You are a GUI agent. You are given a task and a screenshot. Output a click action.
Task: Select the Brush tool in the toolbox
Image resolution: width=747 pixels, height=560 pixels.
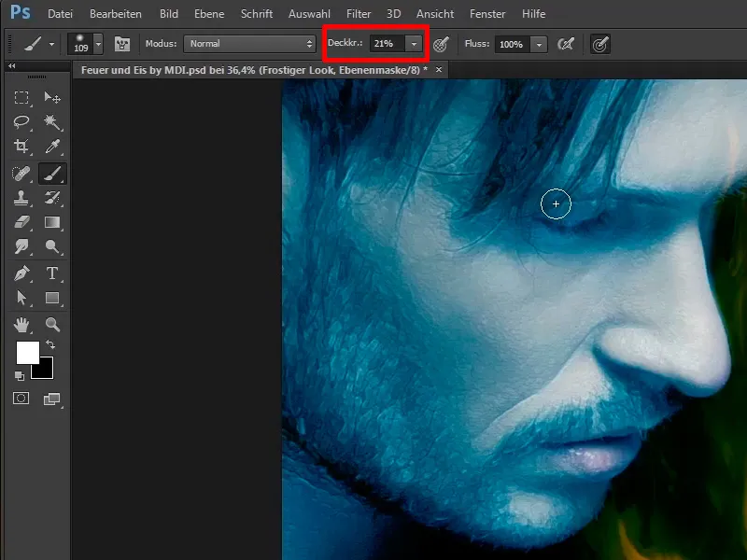(x=52, y=174)
